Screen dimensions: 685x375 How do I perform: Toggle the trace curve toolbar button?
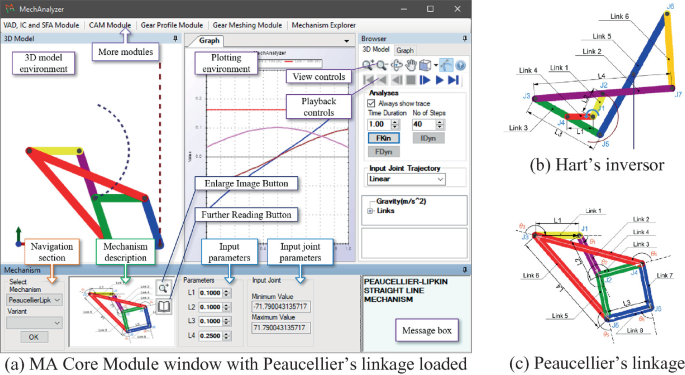tap(446, 66)
